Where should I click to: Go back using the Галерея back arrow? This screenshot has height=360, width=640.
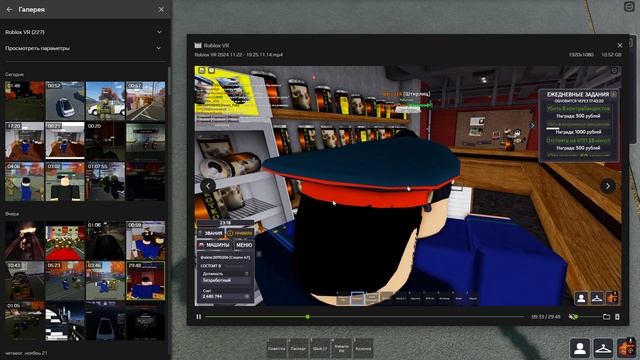[9, 9]
